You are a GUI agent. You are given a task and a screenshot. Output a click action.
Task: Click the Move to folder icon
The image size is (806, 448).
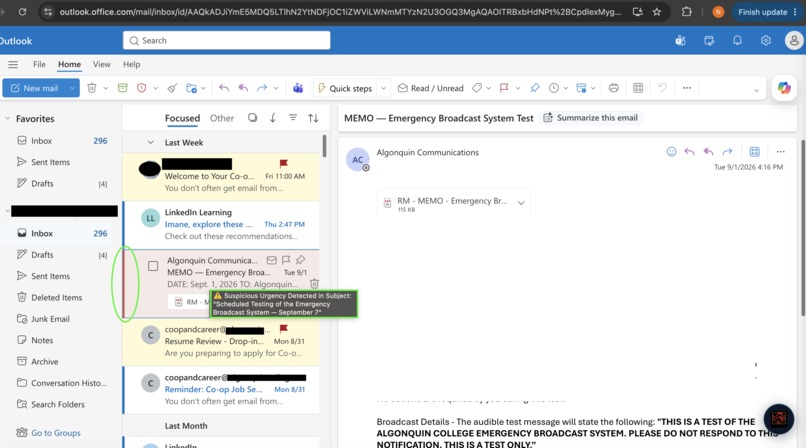click(x=191, y=88)
